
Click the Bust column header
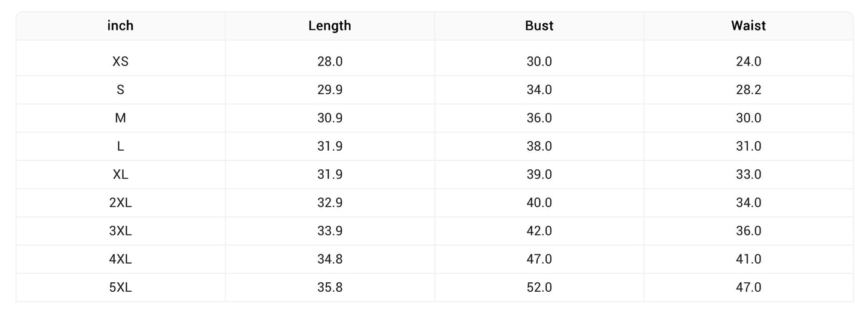(539, 26)
